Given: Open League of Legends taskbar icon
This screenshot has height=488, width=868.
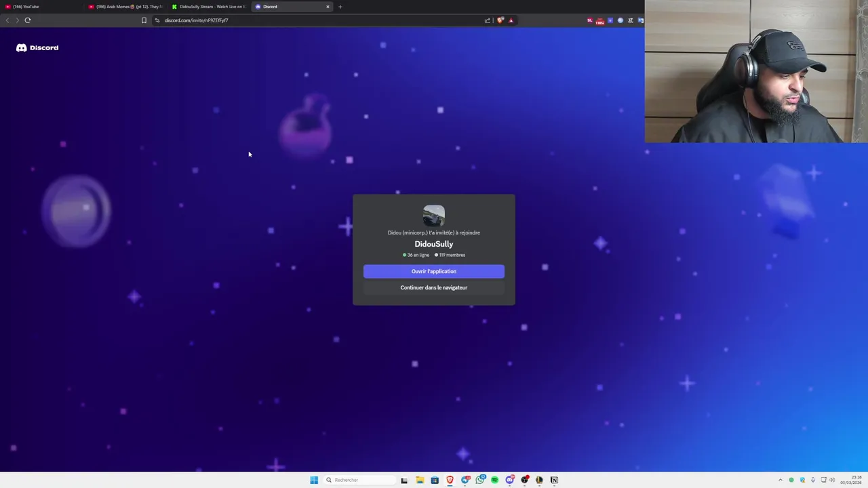Looking at the screenshot, I should point(539,480).
